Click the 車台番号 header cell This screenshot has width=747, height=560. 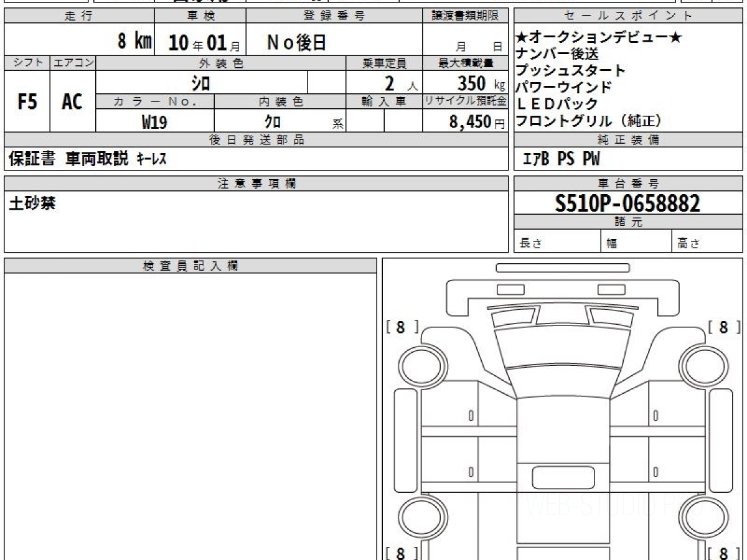[628, 184]
